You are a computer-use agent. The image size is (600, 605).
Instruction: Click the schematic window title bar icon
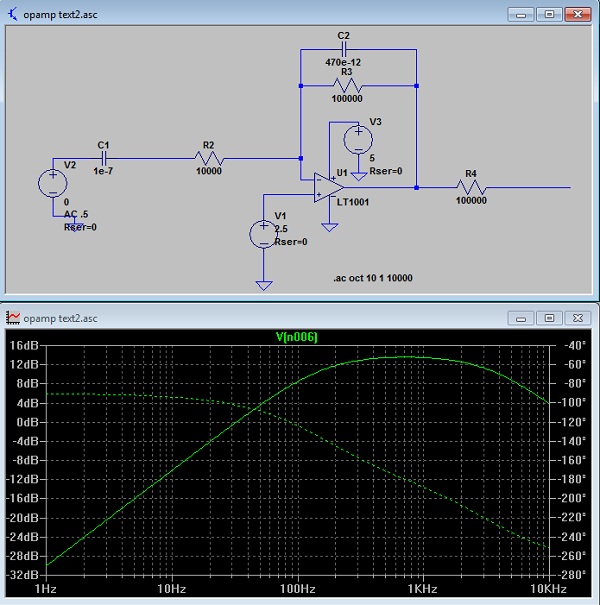tap(13, 14)
